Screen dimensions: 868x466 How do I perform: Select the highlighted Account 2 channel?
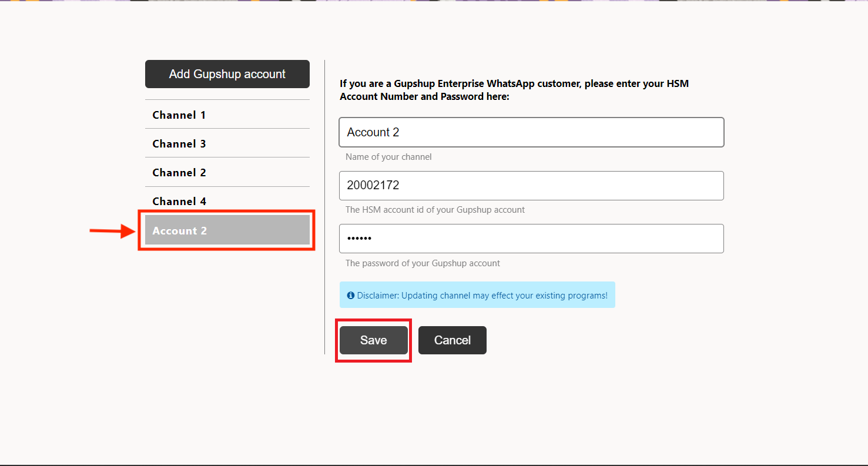pyautogui.click(x=227, y=230)
